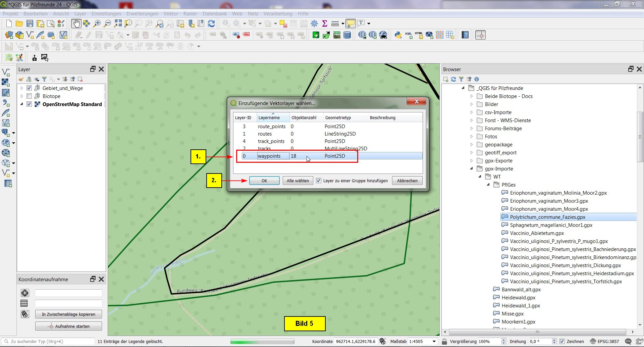Screen dimensions: 644x347
Task: Click the Pan Map hand tool
Action: [76, 23]
